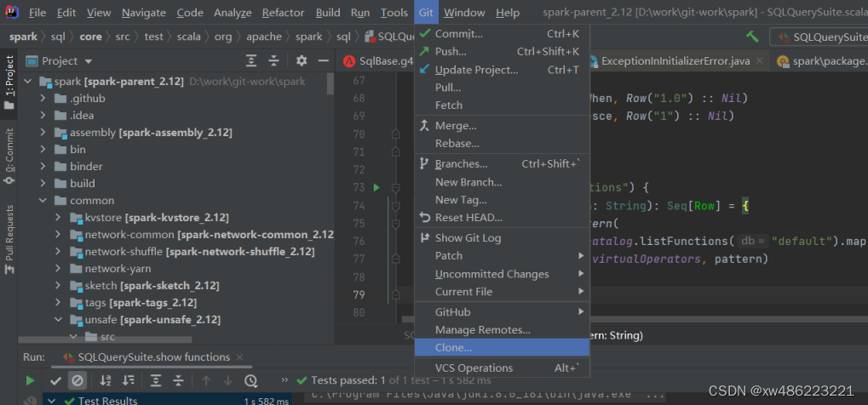Hide the Project tool window
This screenshot has height=405, width=868.
pyautogui.click(x=324, y=60)
